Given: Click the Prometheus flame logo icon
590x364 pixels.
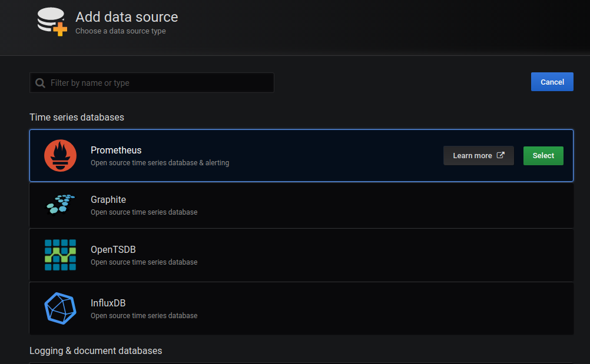Looking at the screenshot, I should (x=60, y=156).
